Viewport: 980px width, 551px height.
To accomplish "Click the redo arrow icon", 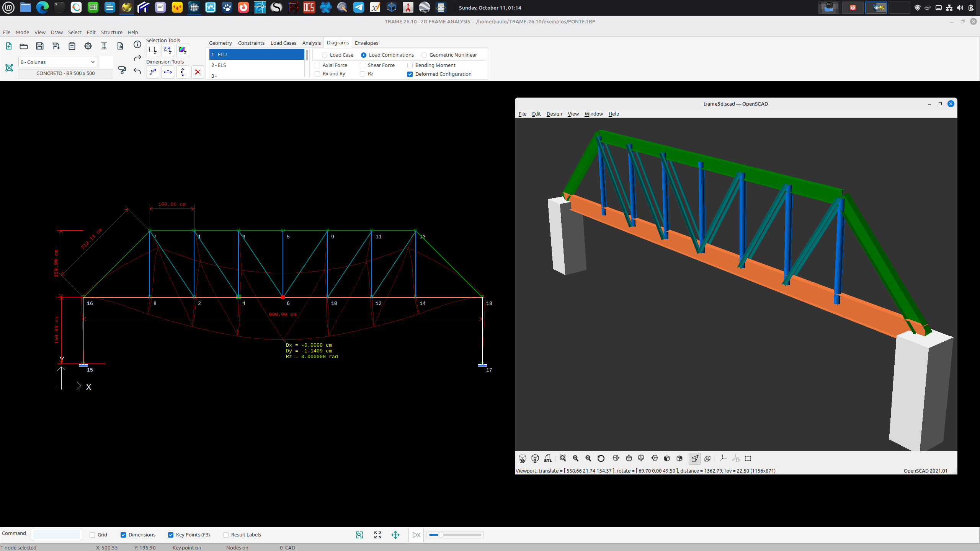I will click(x=137, y=58).
